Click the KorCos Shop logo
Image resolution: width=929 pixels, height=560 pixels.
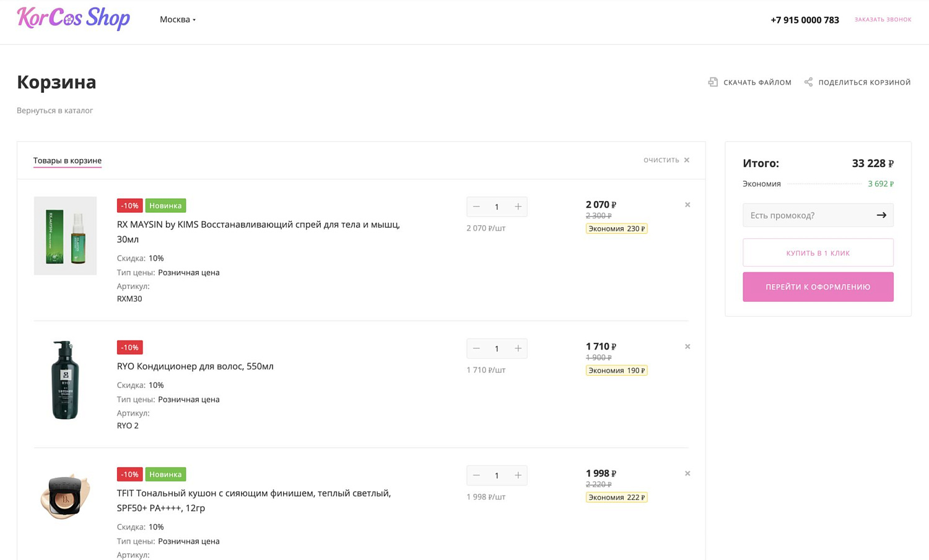(73, 19)
